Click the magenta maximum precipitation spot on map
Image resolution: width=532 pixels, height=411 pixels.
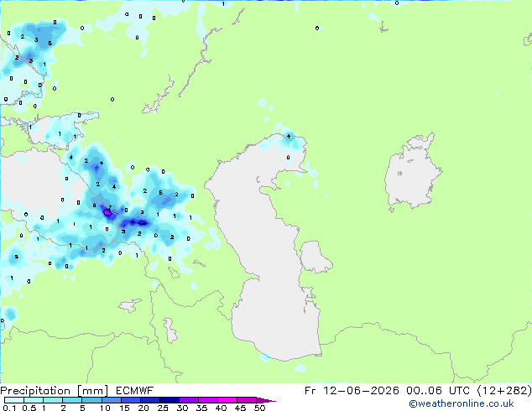point(107,212)
